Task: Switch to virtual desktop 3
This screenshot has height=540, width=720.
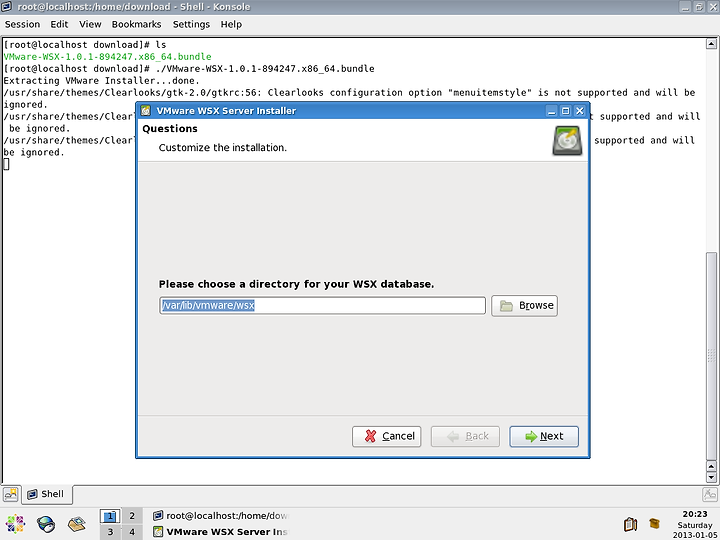Action: pos(110,532)
